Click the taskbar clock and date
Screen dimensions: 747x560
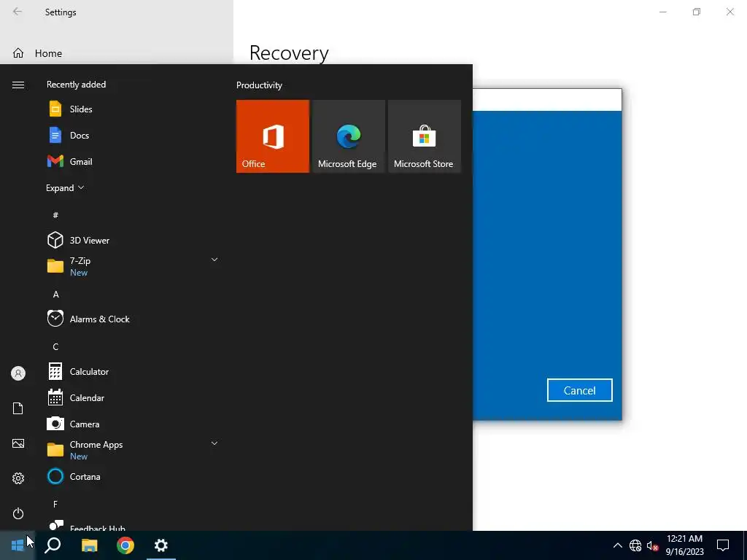(x=684, y=545)
